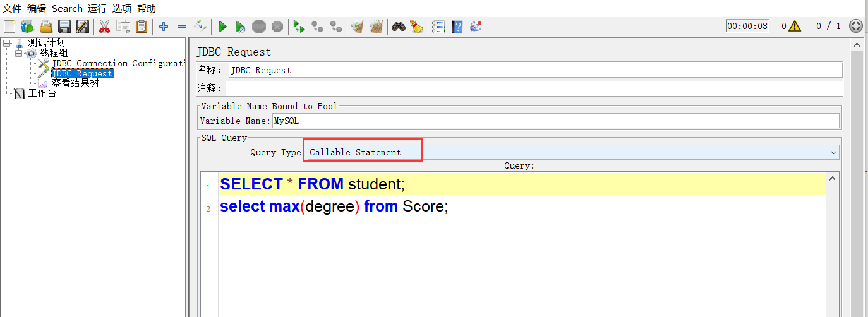Click the Variable Name MySQL field
868x317 pixels.
[556, 121]
